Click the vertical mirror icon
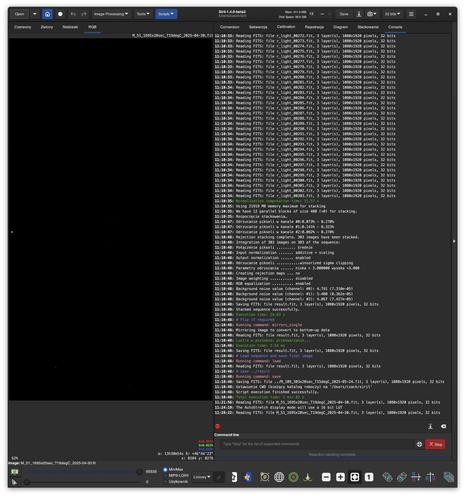This screenshot has height=496, width=465. [x=430, y=477]
